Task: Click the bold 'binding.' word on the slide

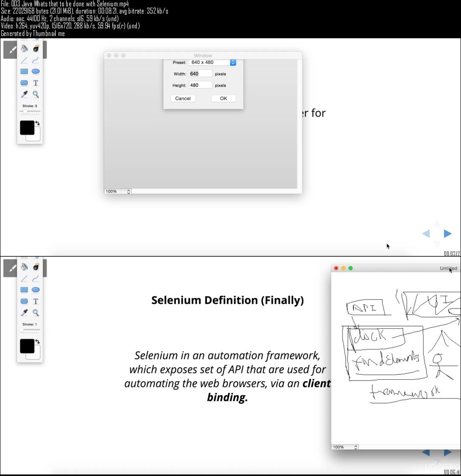Action: 227,397
